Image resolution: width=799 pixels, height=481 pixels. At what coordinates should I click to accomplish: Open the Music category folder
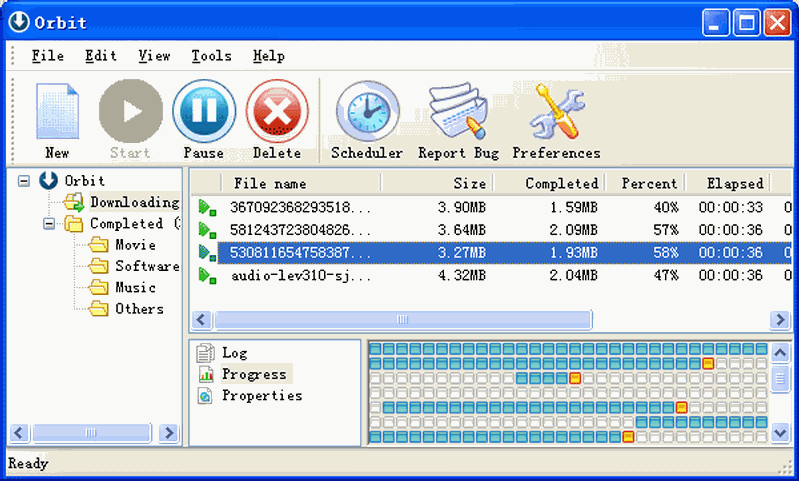click(135, 288)
